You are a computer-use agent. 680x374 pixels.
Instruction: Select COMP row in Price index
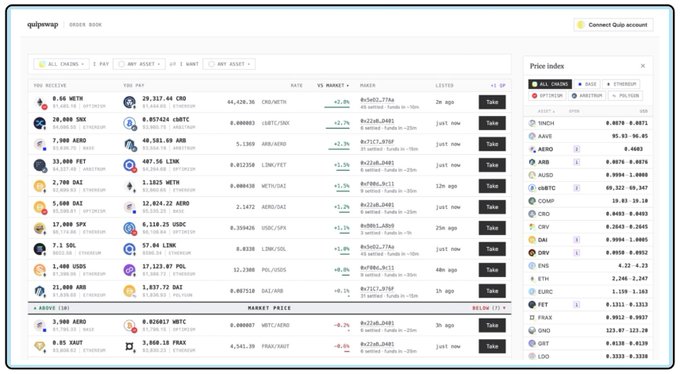588,201
